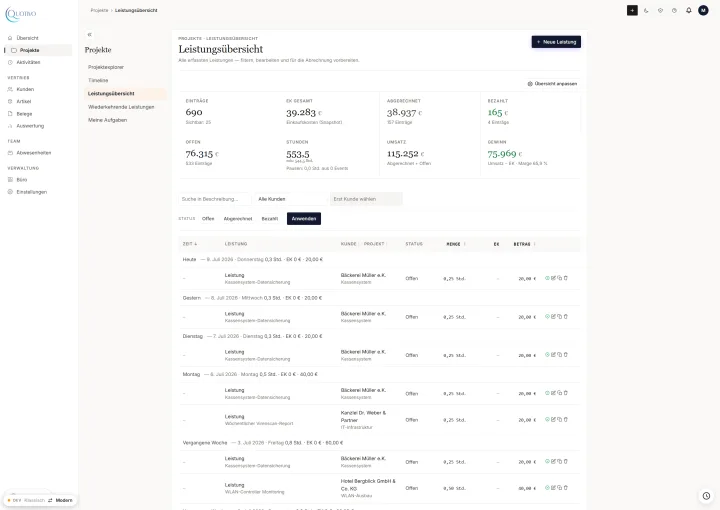Open Abwesenheiten under Team
Image resolution: width=720 pixels, height=510 pixels.
34,153
